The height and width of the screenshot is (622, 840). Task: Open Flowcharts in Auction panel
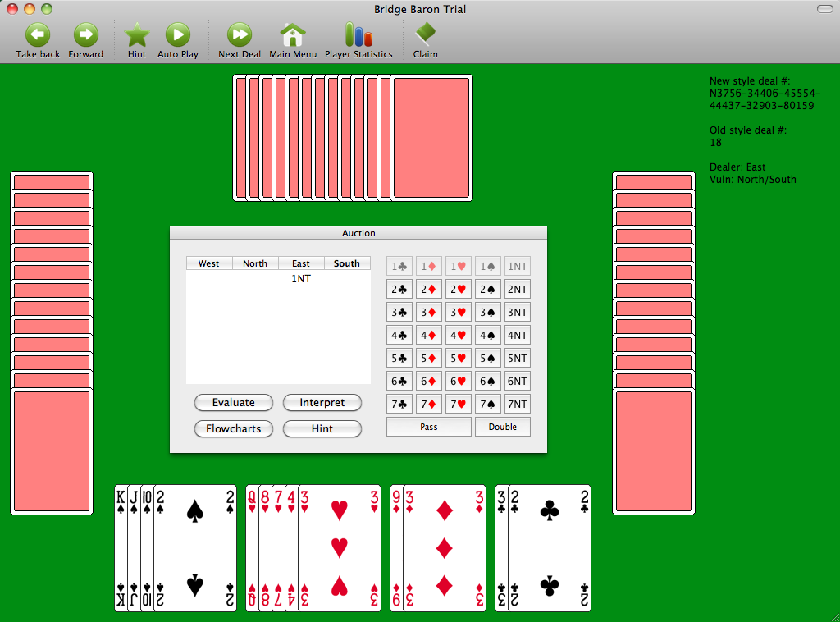pos(234,428)
